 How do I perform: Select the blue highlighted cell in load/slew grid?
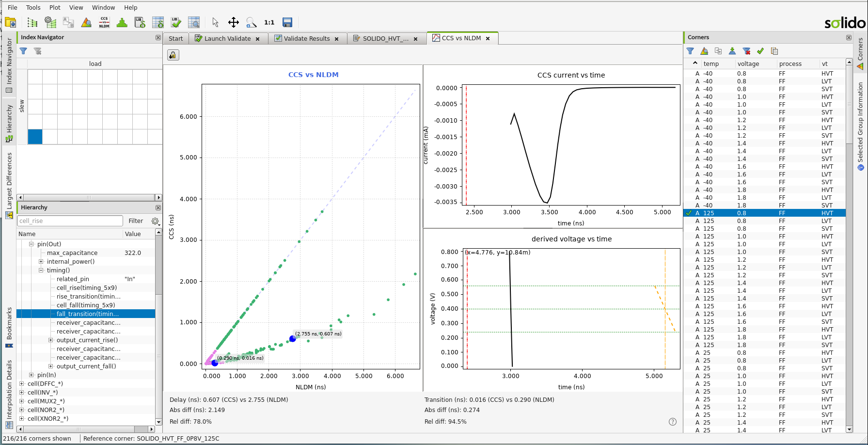click(x=35, y=137)
